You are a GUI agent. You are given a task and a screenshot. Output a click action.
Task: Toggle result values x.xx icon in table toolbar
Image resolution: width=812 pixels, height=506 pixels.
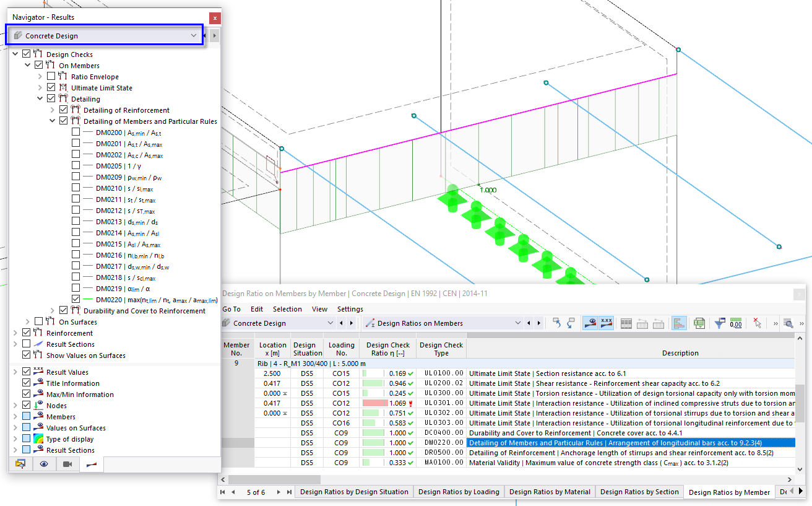coord(606,323)
